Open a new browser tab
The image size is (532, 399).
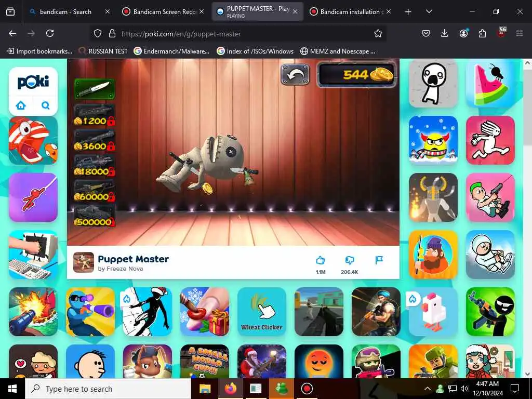click(408, 12)
